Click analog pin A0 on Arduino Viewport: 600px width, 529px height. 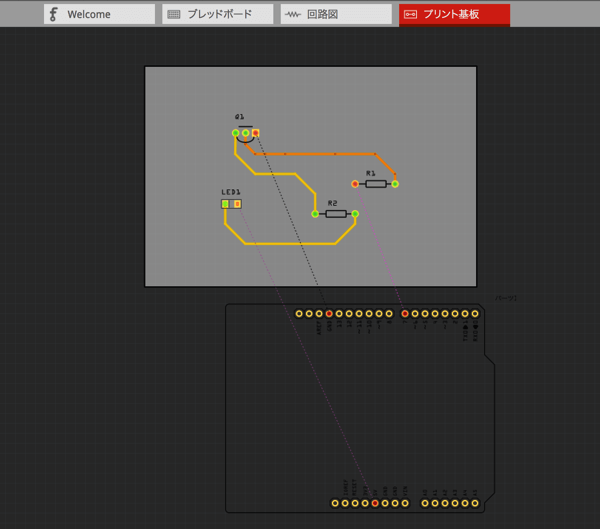[425, 503]
